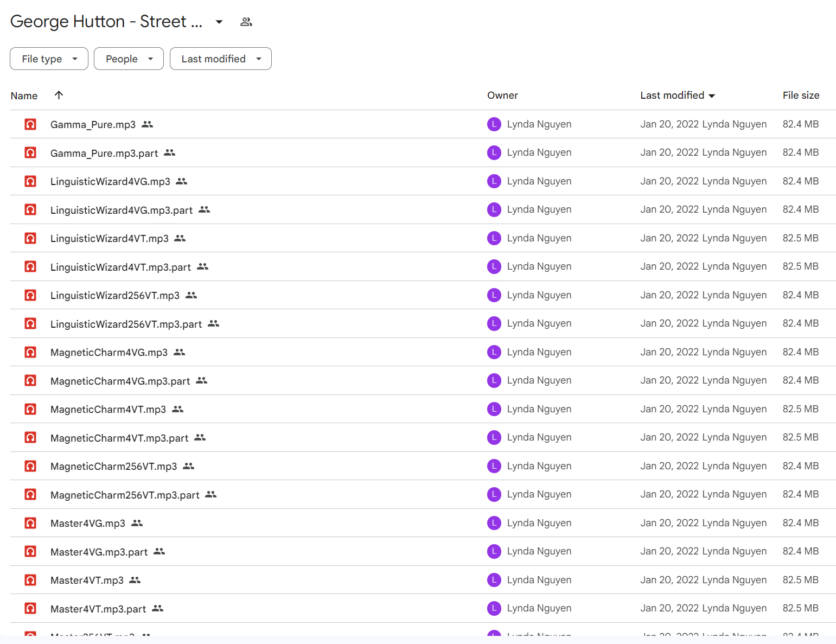
Task: Click the shared icon next to LinguisticWizard4VT.mp3.part
Action: [x=202, y=266]
